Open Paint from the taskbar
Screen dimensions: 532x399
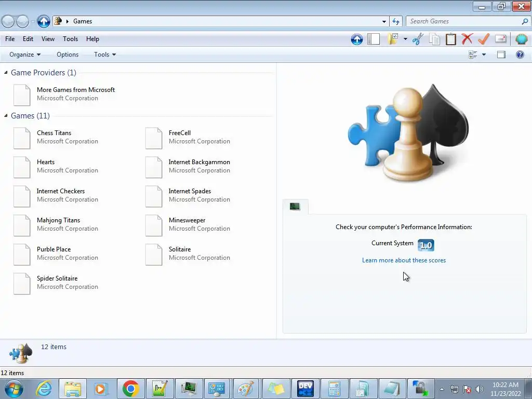246,389
